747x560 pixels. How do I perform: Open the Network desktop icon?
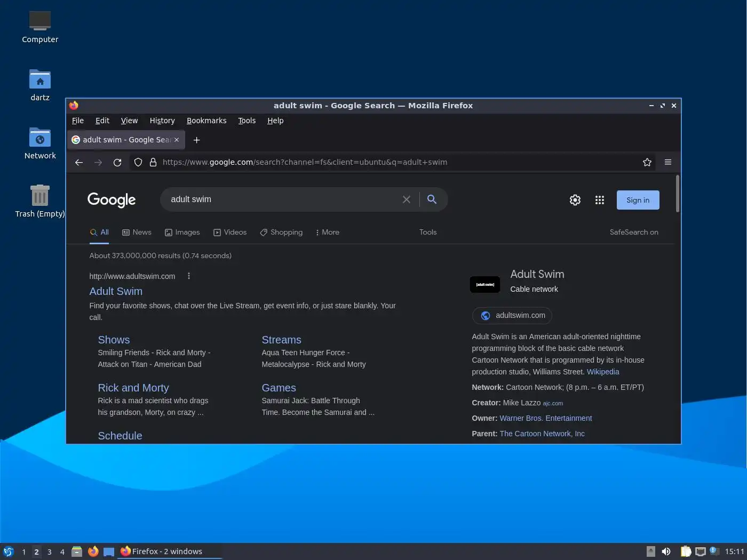coord(40,143)
